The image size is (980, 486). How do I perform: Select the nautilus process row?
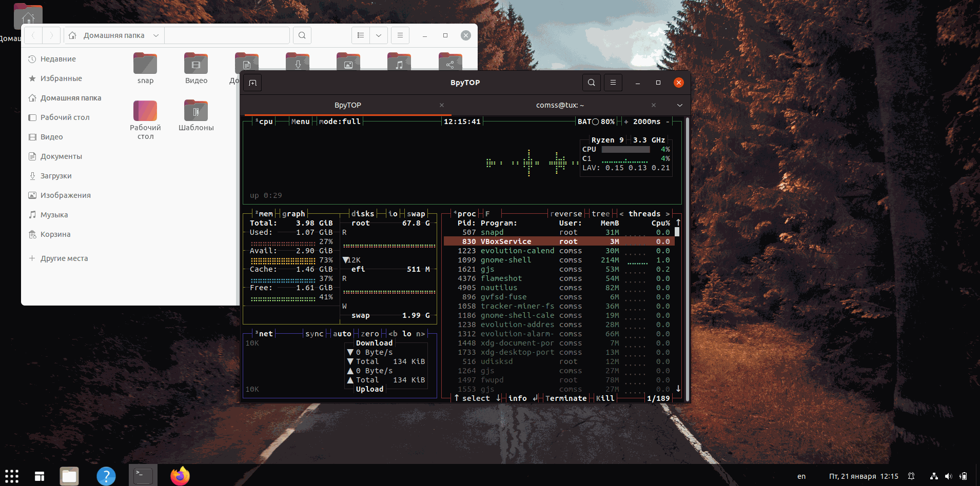(x=559, y=288)
